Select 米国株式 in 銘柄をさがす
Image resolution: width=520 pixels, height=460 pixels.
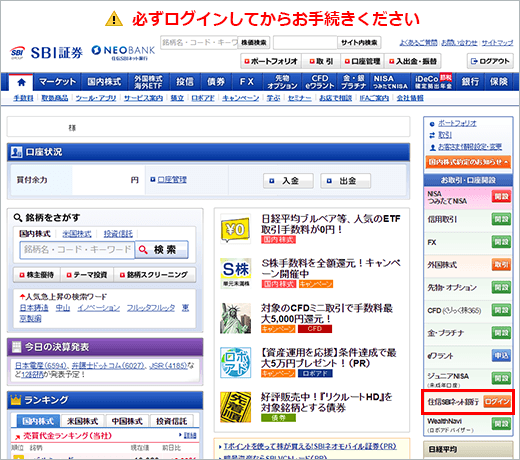[77, 234]
